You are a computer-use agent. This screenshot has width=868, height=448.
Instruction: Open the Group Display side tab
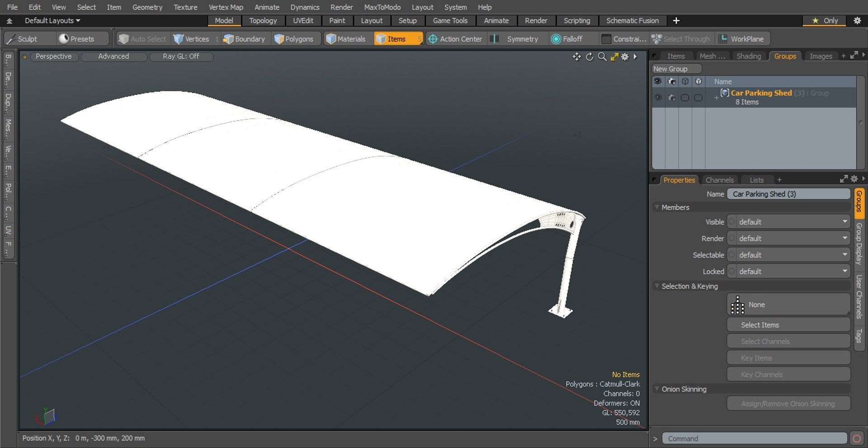859,244
